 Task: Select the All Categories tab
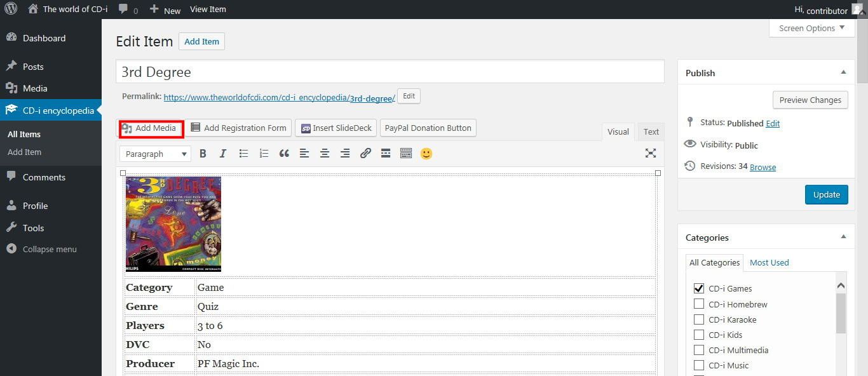tap(715, 262)
